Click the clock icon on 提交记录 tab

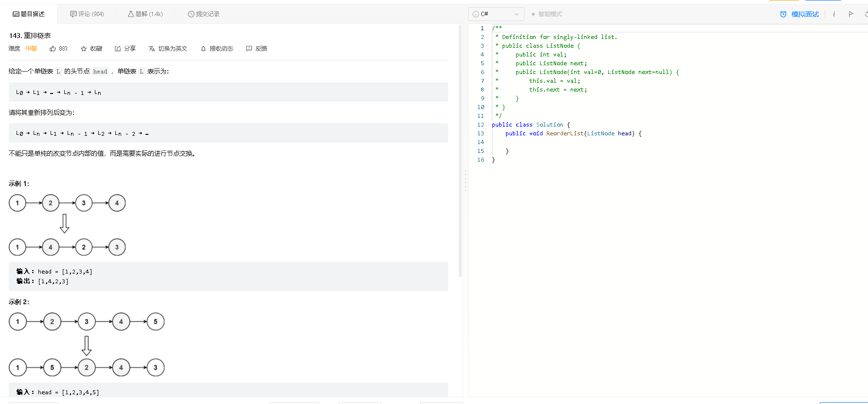191,14
